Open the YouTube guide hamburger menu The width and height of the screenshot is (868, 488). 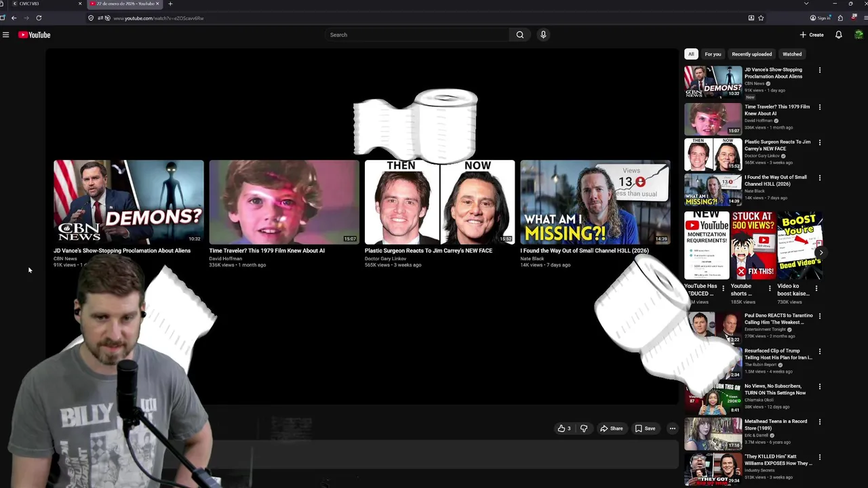[x=5, y=35]
